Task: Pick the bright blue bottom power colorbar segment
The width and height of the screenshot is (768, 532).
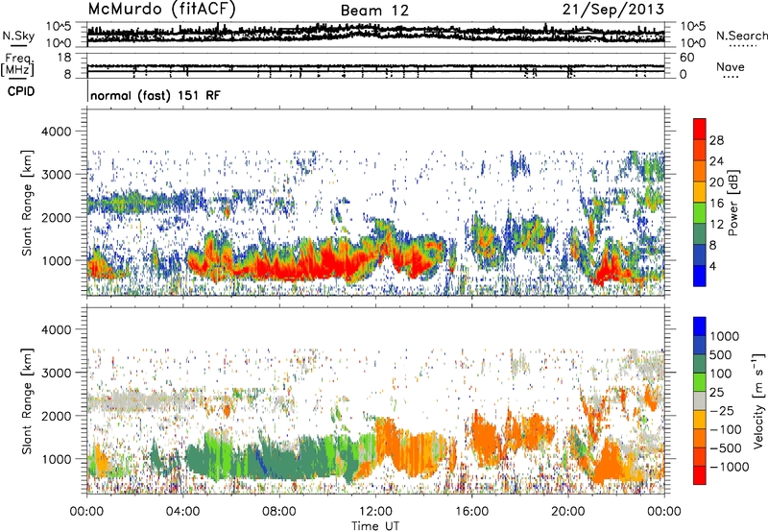Action: pos(700,276)
